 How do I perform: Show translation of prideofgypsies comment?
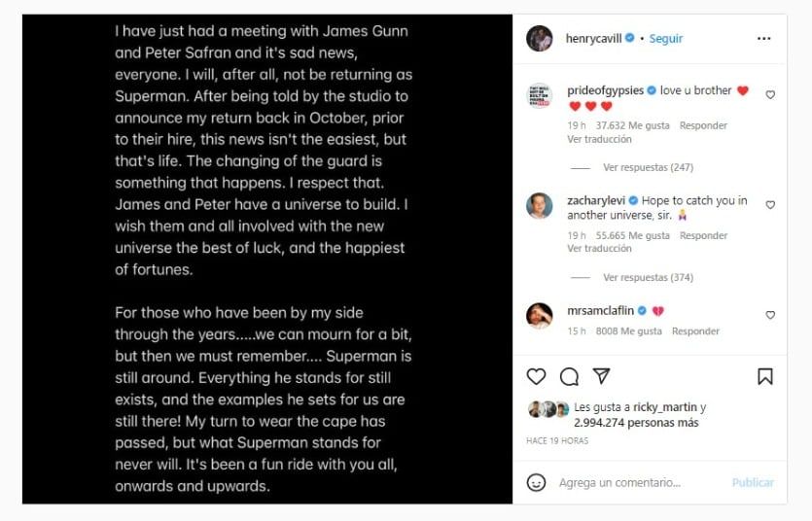tap(599, 139)
